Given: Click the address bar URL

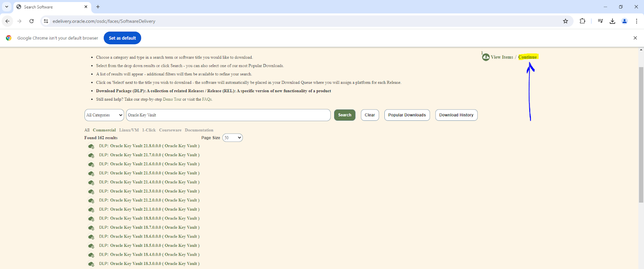Looking at the screenshot, I should tap(104, 21).
